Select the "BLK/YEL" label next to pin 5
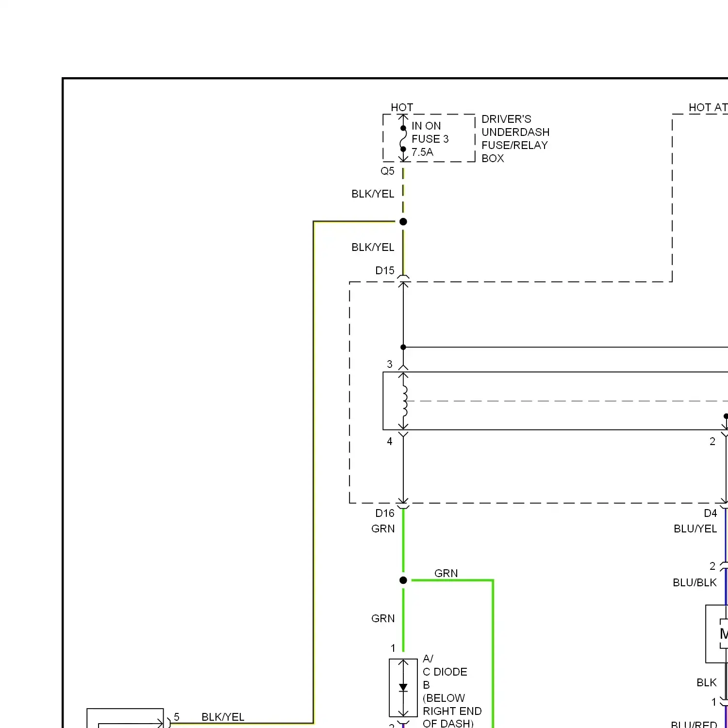This screenshot has width=728, height=728. (223, 717)
